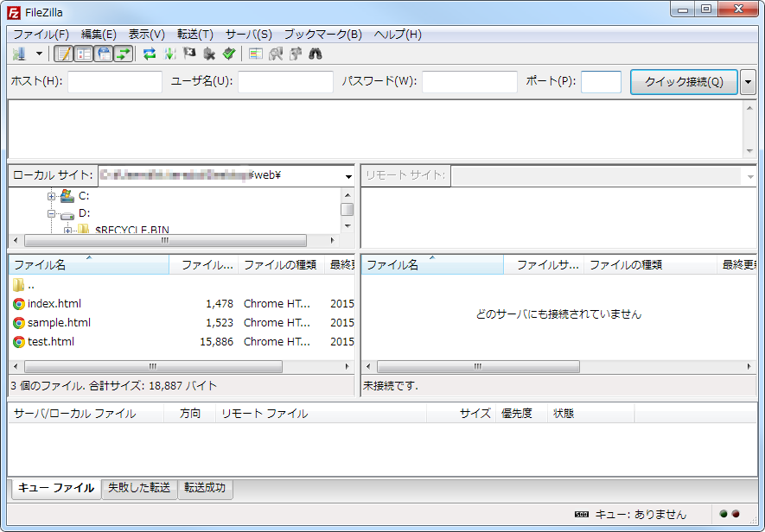Toggle transfer queue display
Image resolution: width=765 pixels, height=532 pixels.
pyautogui.click(x=124, y=54)
